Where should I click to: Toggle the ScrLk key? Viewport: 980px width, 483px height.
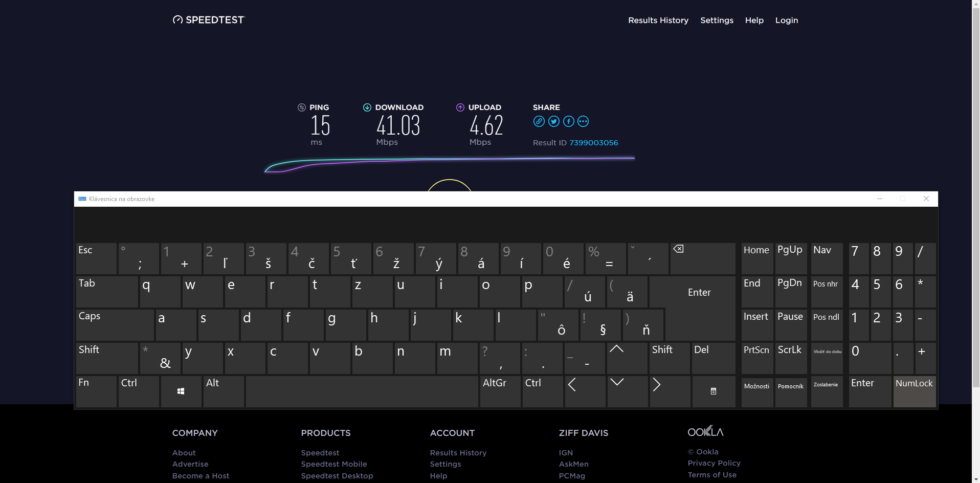click(x=790, y=358)
